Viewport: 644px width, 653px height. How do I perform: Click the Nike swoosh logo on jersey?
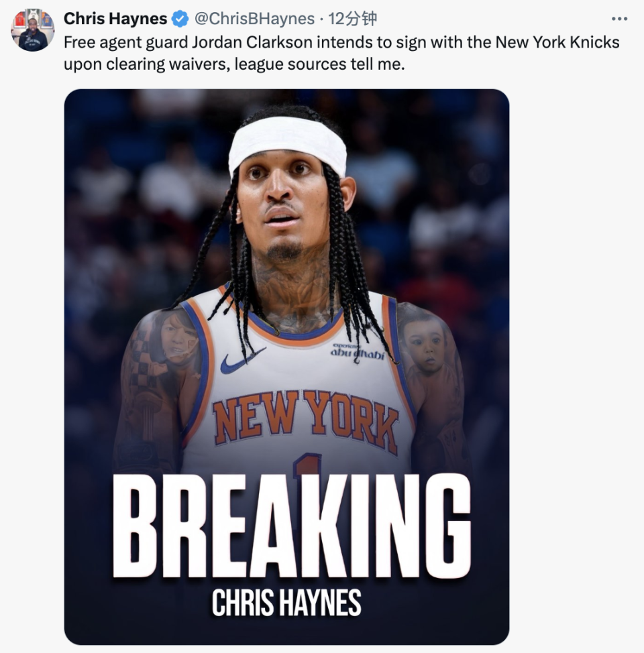tap(243, 360)
